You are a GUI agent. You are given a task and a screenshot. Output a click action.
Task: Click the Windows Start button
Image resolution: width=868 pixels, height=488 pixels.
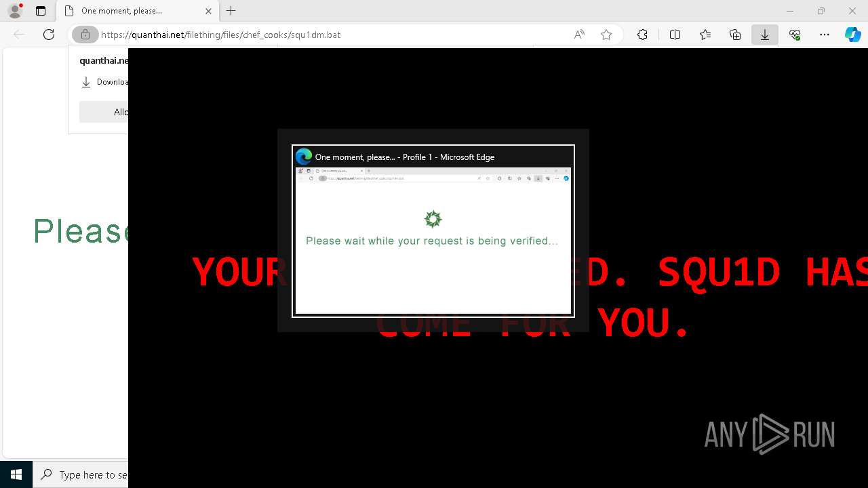16,474
